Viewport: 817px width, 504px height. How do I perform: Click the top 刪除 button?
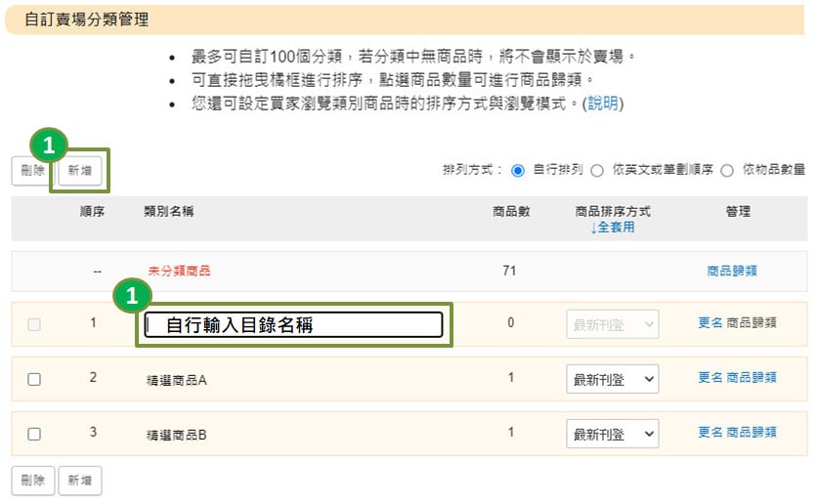(x=32, y=171)
